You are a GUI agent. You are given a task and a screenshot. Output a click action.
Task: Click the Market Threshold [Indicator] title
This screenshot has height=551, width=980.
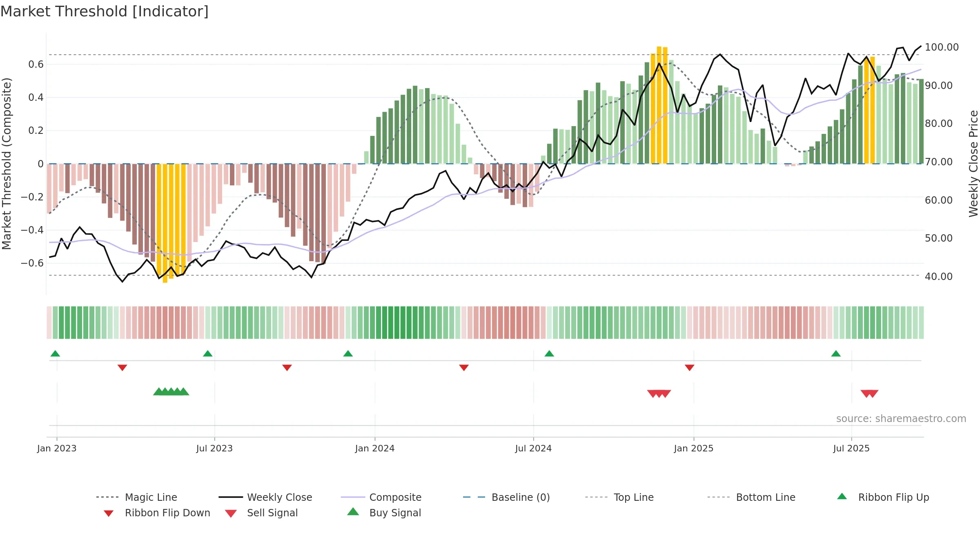tap(105, 11)
